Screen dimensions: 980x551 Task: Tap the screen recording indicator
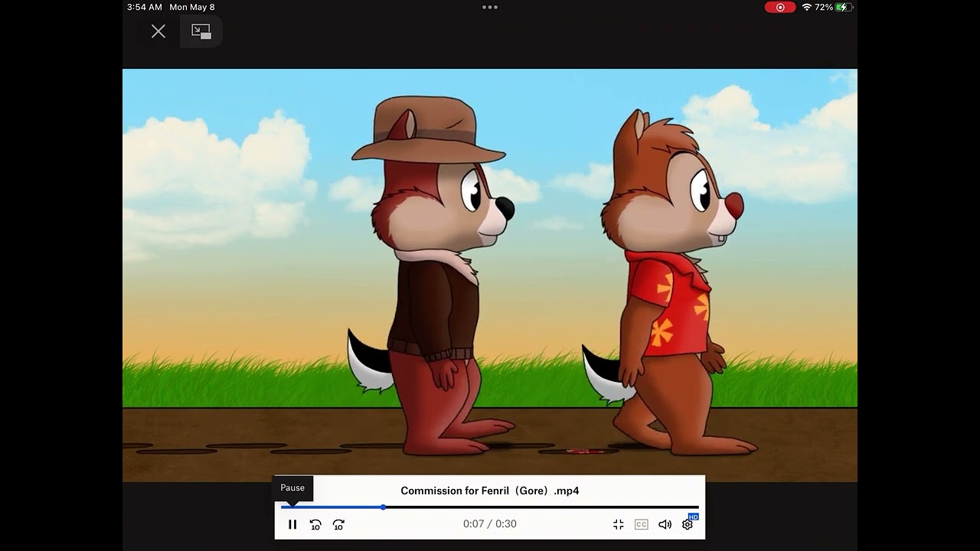780,7
